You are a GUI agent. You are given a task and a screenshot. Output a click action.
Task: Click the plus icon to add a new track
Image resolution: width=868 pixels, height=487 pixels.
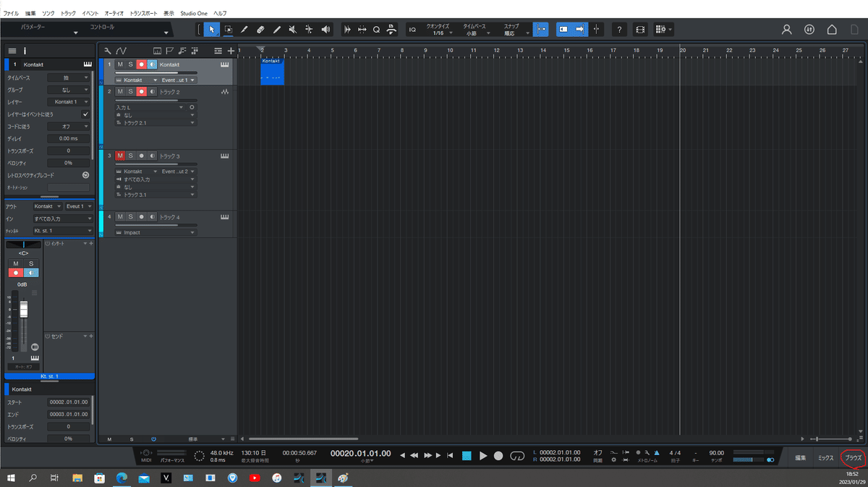click(230, 51)
